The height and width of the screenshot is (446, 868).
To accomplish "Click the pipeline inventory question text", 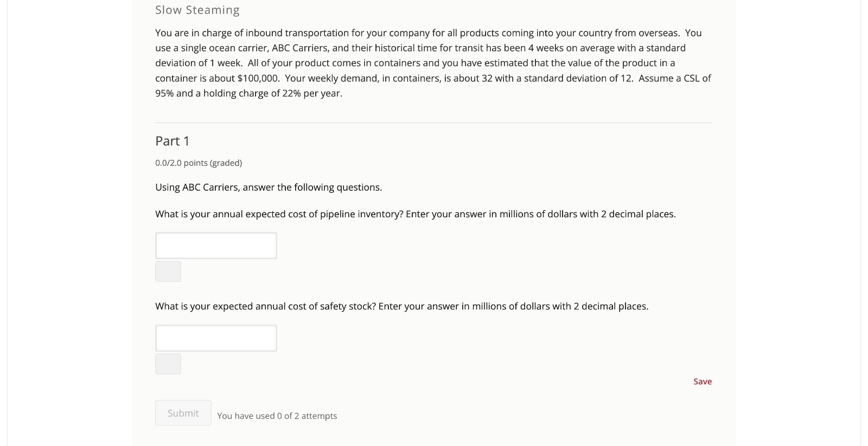I will pyautogui.click(x=415, y=214).
